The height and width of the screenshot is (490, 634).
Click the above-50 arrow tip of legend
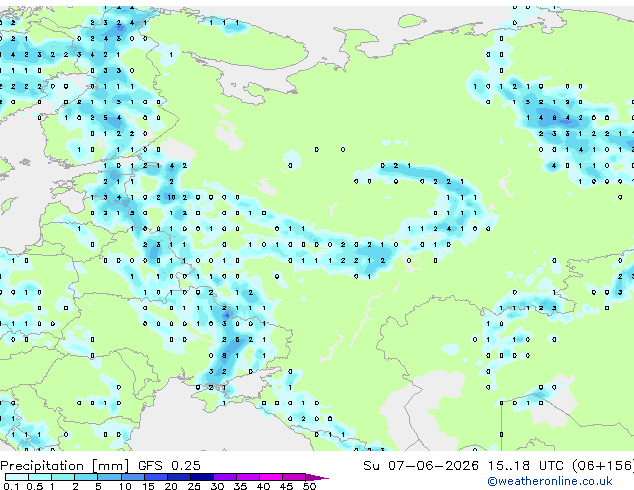coord(317,477)
